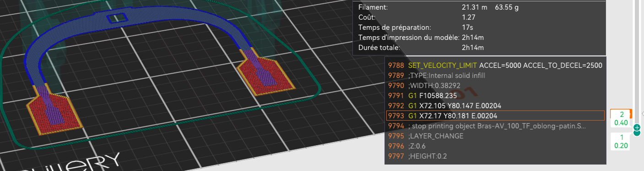Click G-code line 9788 SET_VELOCITY_LIMIT
This screenshot has height=171, width=644.
coord(495,65)
